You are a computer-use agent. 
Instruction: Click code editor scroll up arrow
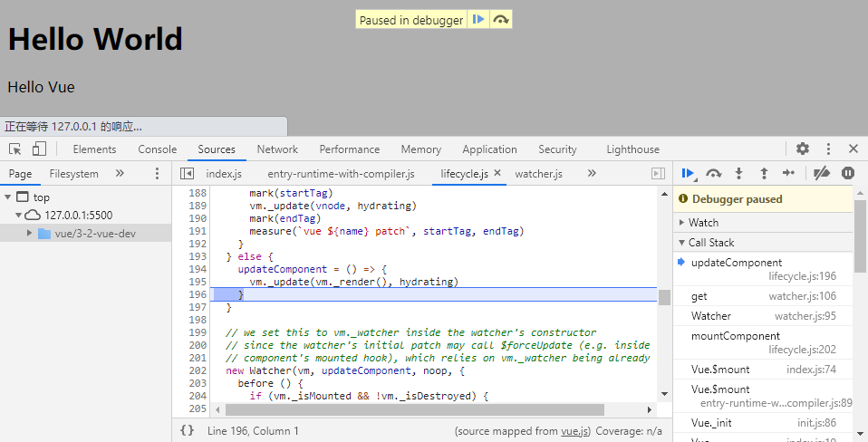(664, 194)
